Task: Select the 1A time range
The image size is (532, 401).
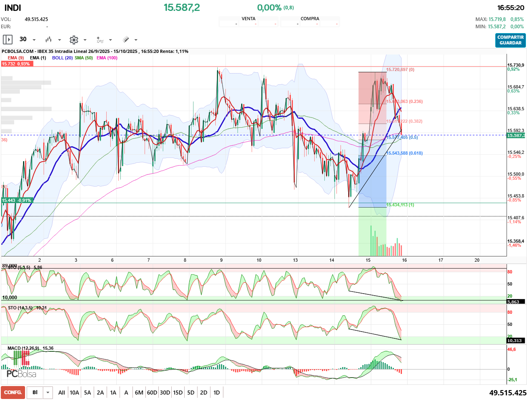Action: click(x=113, y=393)
